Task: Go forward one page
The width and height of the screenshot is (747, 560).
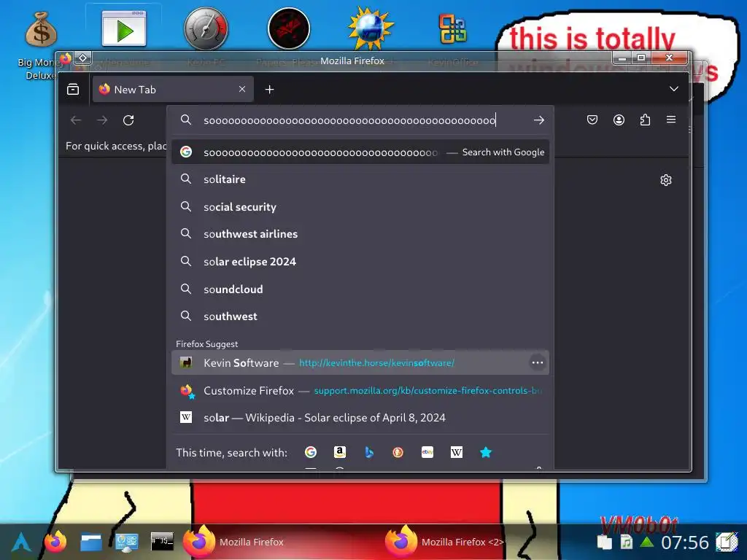Action: click(102, 120)
